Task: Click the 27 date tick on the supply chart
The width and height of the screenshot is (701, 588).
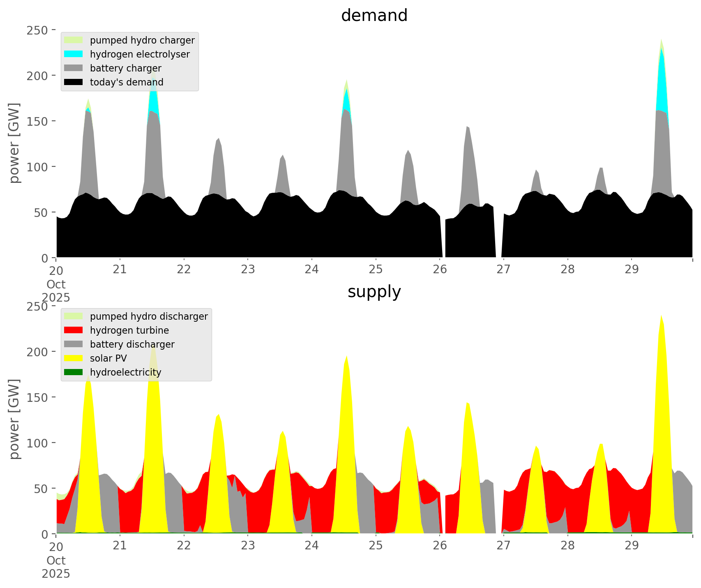Action: pos(503,546)
